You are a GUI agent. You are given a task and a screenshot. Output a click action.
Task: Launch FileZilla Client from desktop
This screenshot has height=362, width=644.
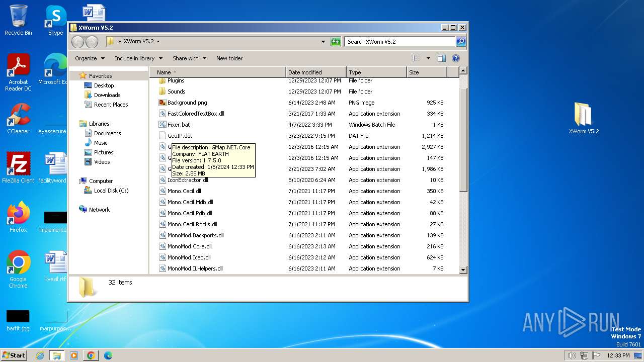click(18, 167)
